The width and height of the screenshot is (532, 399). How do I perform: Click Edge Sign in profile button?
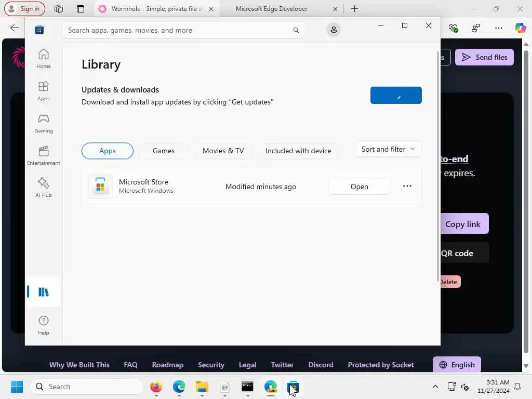(x=24, y=9)
